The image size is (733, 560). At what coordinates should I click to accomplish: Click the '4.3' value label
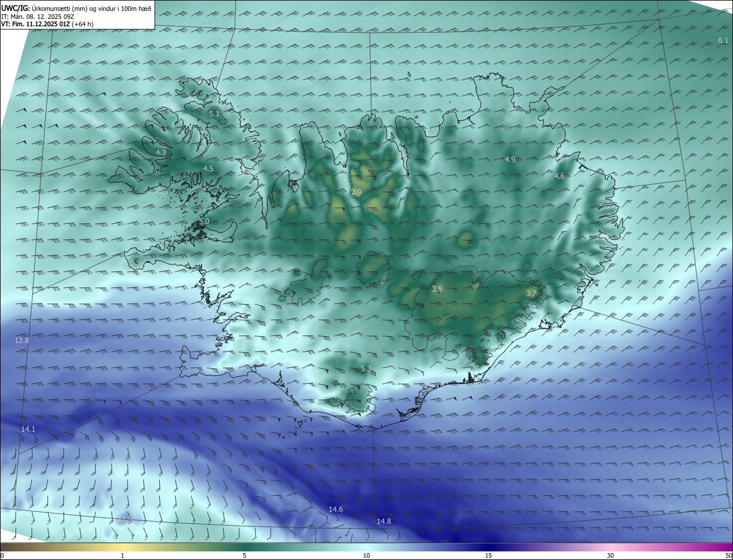pos(161,152)
